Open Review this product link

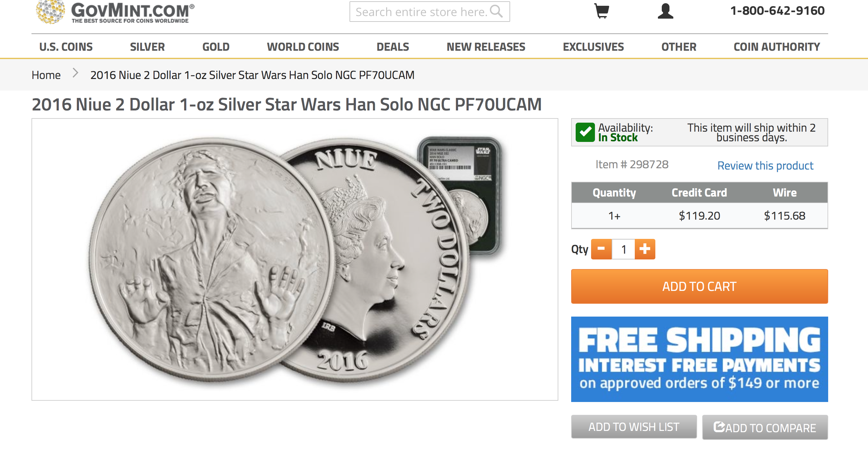[765, 166]
